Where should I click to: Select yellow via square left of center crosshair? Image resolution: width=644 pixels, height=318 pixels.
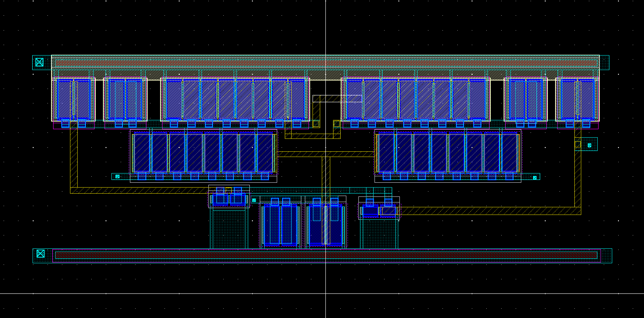pos(316,124)
